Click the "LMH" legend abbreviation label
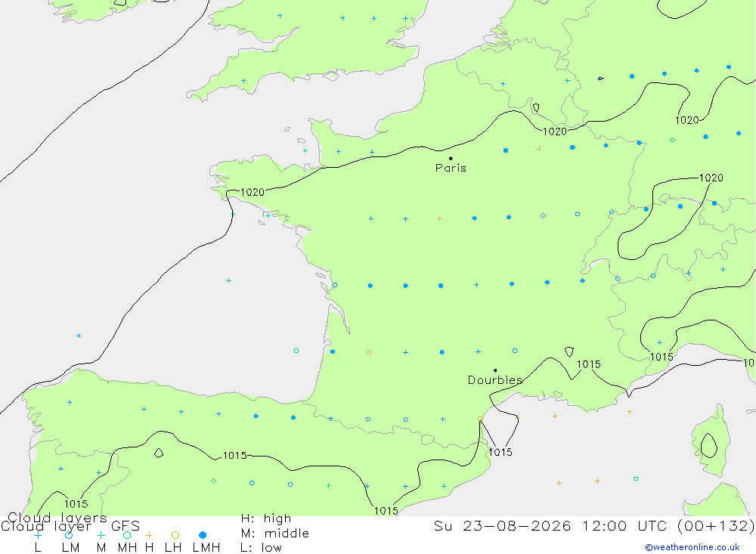This screenshot has width=756, height=554. pos(206,548)
